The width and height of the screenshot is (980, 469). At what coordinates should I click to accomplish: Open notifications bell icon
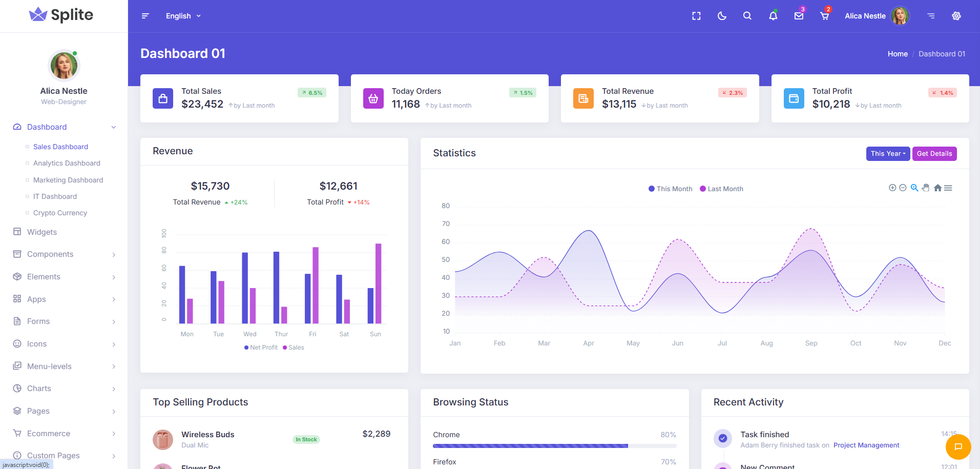point(773,16)
